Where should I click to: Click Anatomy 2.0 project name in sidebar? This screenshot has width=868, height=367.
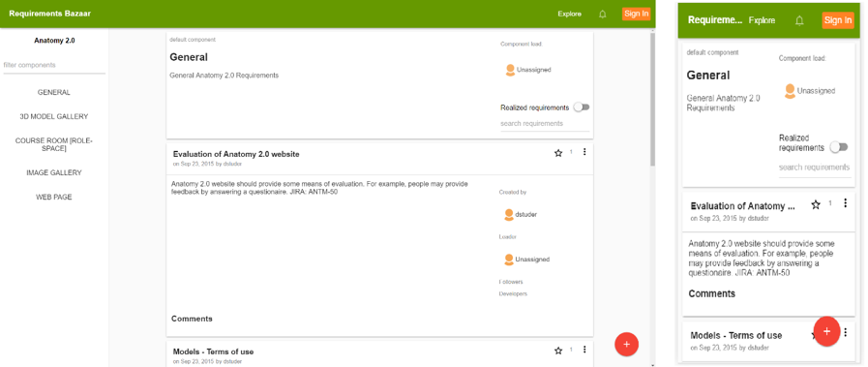(54, 41)
